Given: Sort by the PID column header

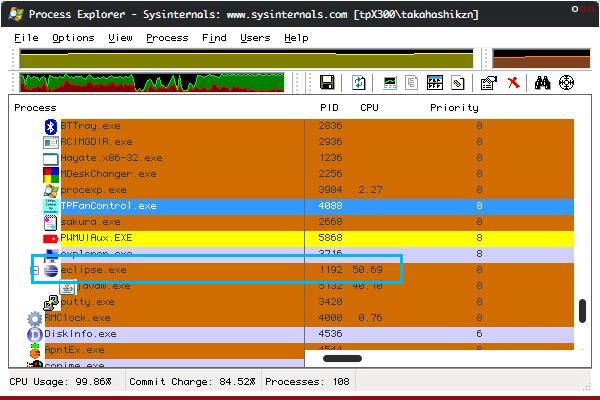Looking at the screenshot, I should tap(329, 108).
